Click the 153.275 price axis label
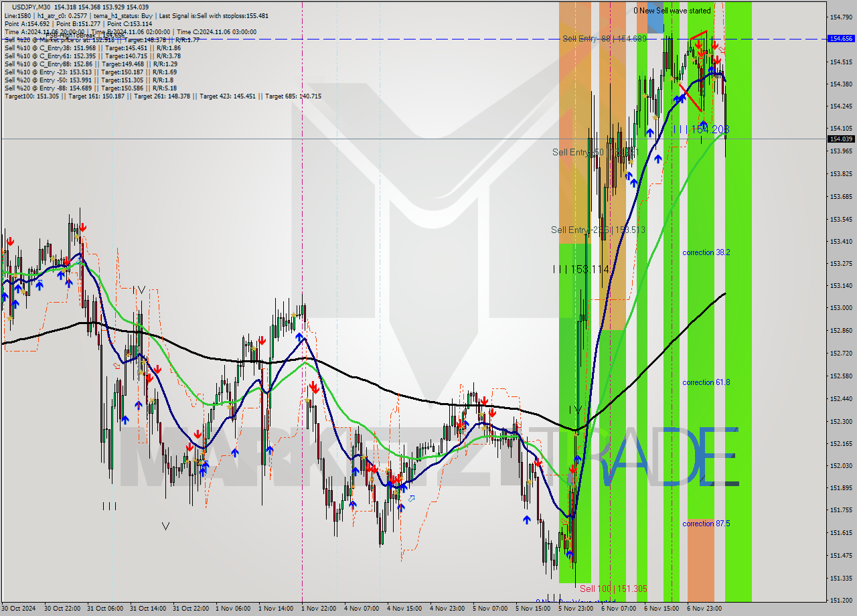 (x=841, y=263)
